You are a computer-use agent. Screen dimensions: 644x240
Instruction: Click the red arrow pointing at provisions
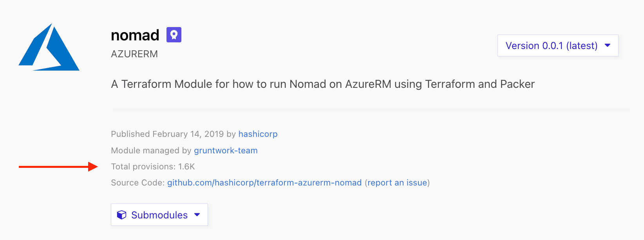pos(58,167)
